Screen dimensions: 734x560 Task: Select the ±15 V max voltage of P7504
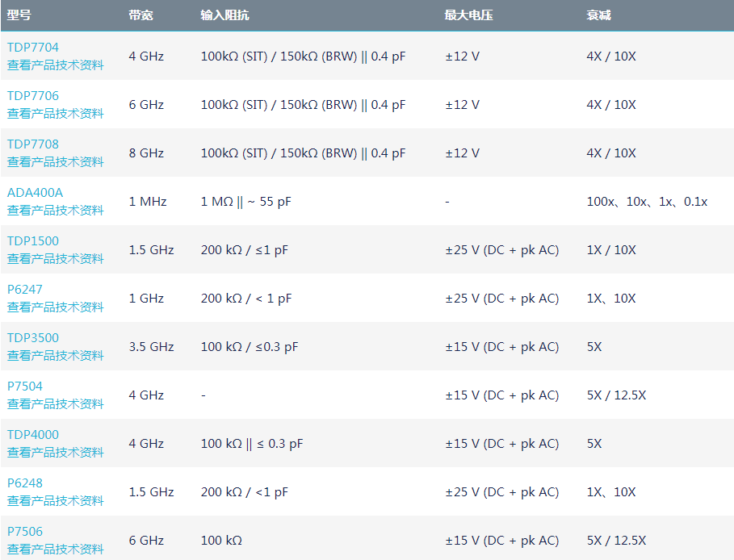point(502,395)
